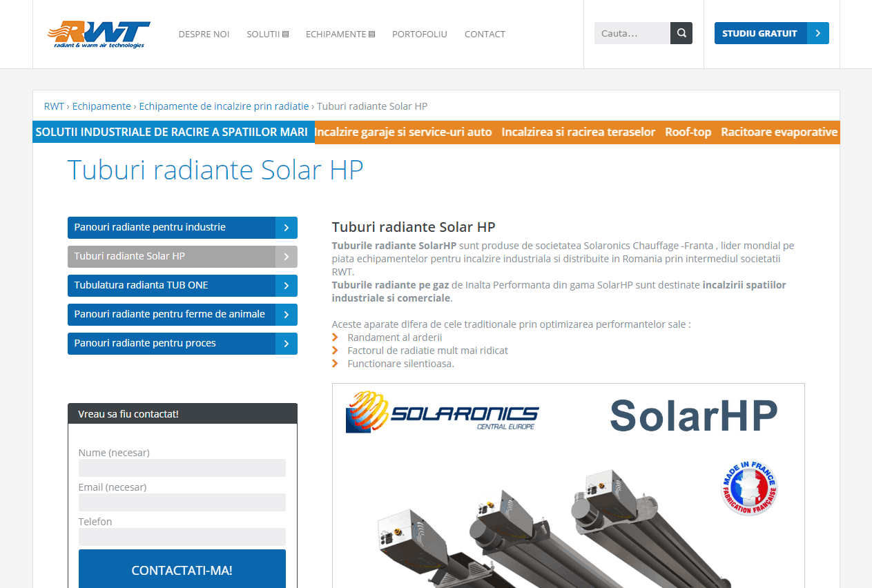Image resolution: width=872 pixels, height=588 pixels.
Task: Select Tuburi radiante Solar HP sidebar item
Action: (182, 257)
